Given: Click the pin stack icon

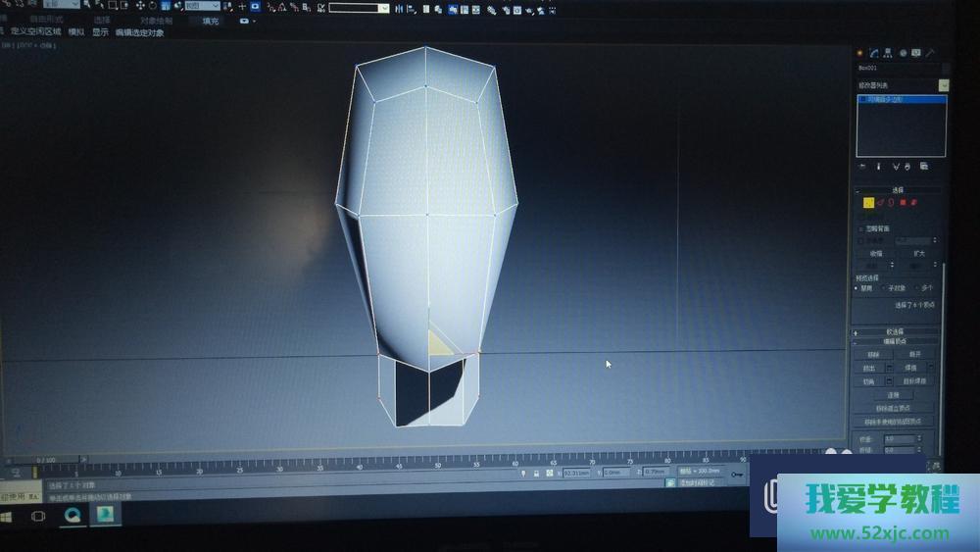Looking at the screenshot, I should 862,167.
